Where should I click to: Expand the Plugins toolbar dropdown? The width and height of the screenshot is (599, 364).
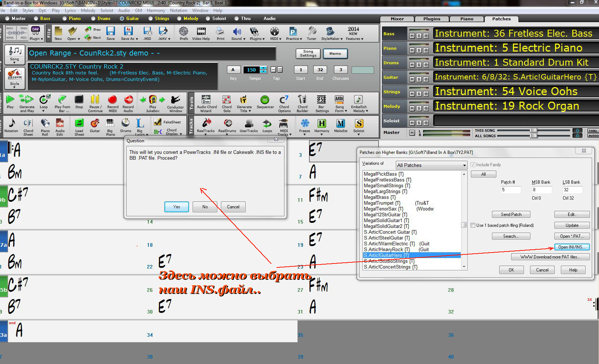click(x=263, y=39)
